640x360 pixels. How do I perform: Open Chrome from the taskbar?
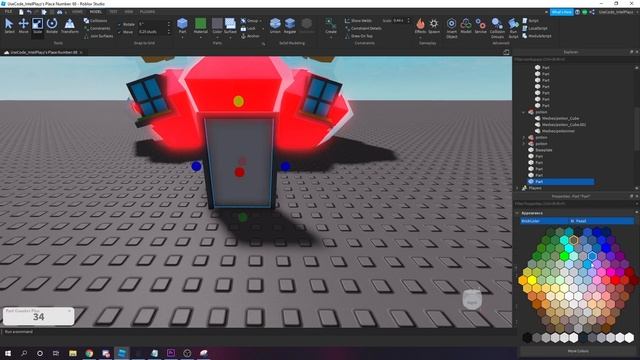pyautogui.click(x=89, y=353)
